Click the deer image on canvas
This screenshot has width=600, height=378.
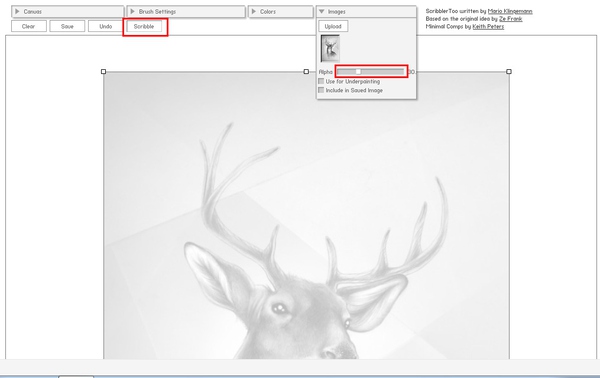pyautogui.click(x=306, y=216)
